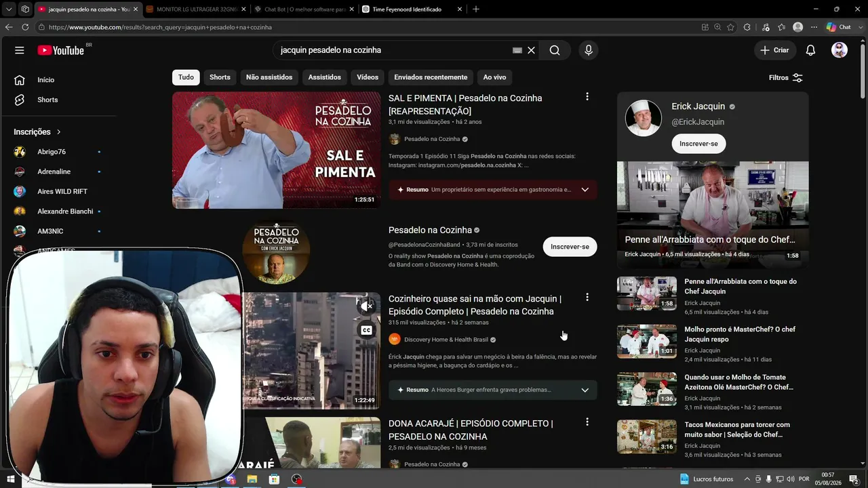Screen dimensions: 868x488
Task: Clear the search query with the X
Action: coord(532,50)
